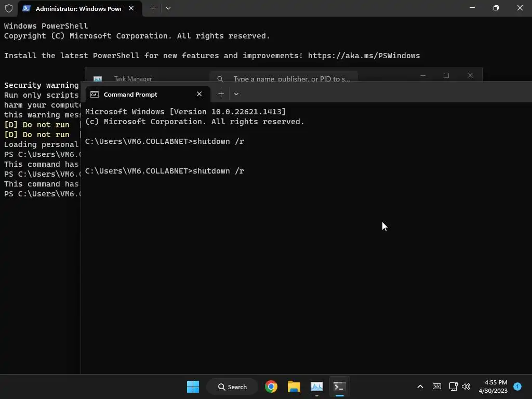Open the touch keyboard tray icon
The width and height of the screenshot is (532, 399).
[x=437, y=387]
